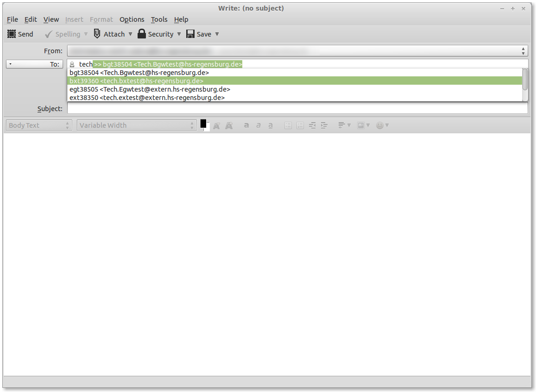The width and height of the screenshot is (536, 392).
Task: Expand the Security options arrow
Action: click(179, 34)
